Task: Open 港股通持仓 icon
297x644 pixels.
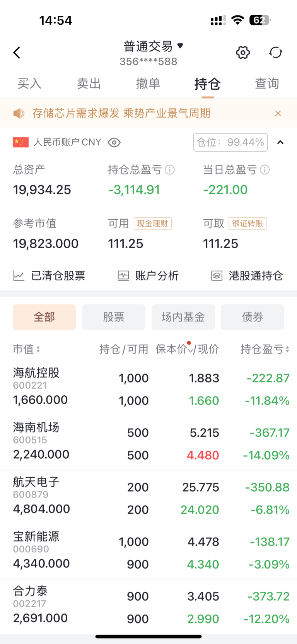Action: tap(217, 276)
